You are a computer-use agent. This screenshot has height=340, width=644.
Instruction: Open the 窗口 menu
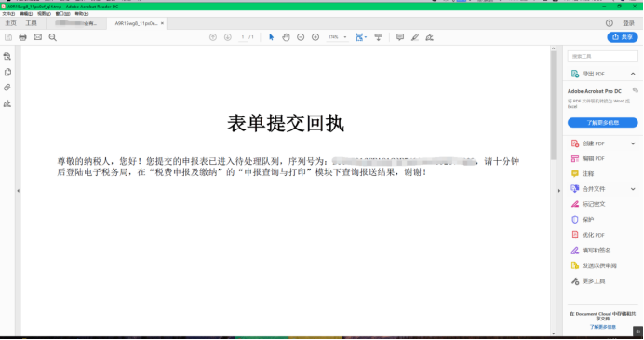[x=63, y=14]
